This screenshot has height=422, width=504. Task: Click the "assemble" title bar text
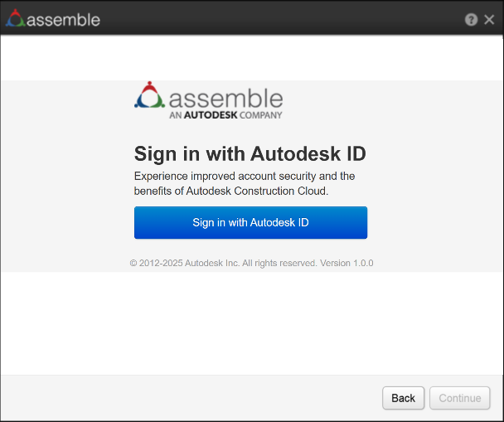pyautogui.click(x=63, y=19)
